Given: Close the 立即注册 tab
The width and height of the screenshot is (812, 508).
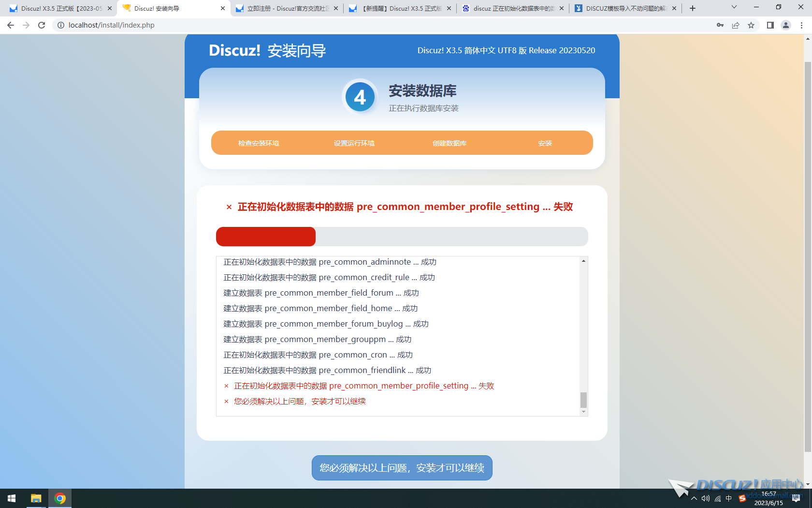Looking at the screenshot, I should point(336,8).
